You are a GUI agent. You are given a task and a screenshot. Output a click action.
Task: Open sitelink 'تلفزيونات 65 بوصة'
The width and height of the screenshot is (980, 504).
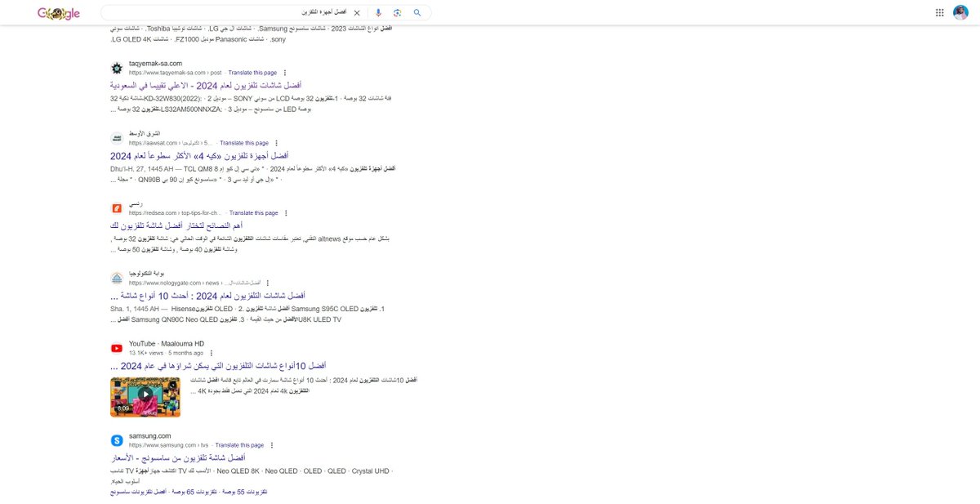[x=194, y=492]
